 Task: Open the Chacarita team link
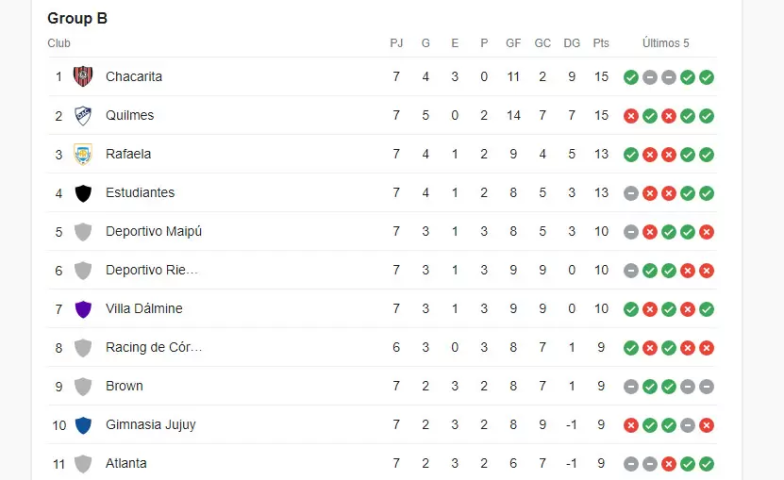134,77
